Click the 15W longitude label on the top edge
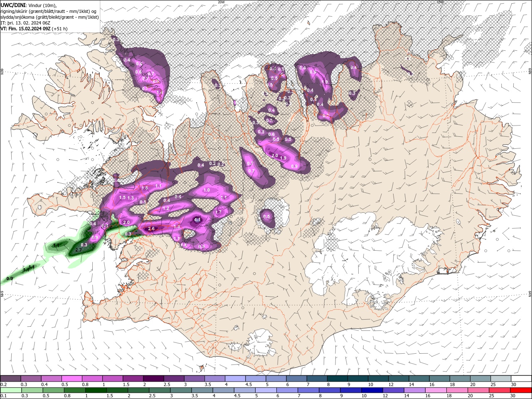Image resolution: width=532 pixels, height=399 pixels. (440, 2)
